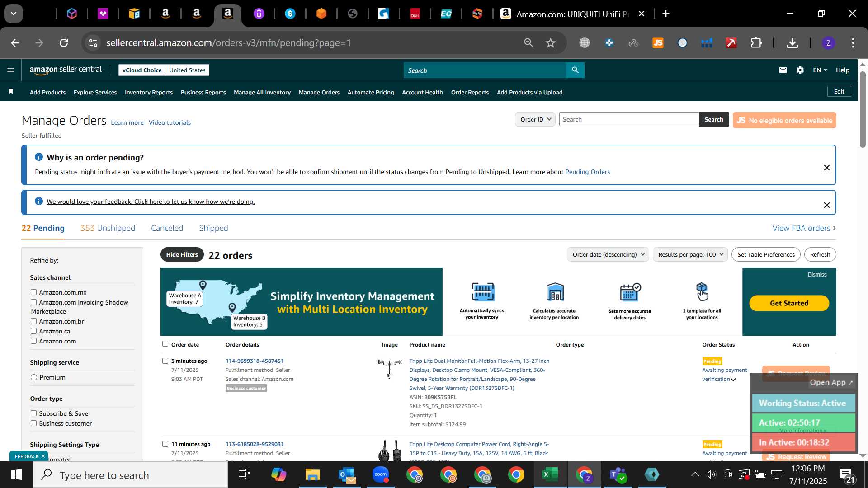868x488 pixels.
Task: Open the browser tab list dropdown arrow
Action: click(x=14, y=14)
